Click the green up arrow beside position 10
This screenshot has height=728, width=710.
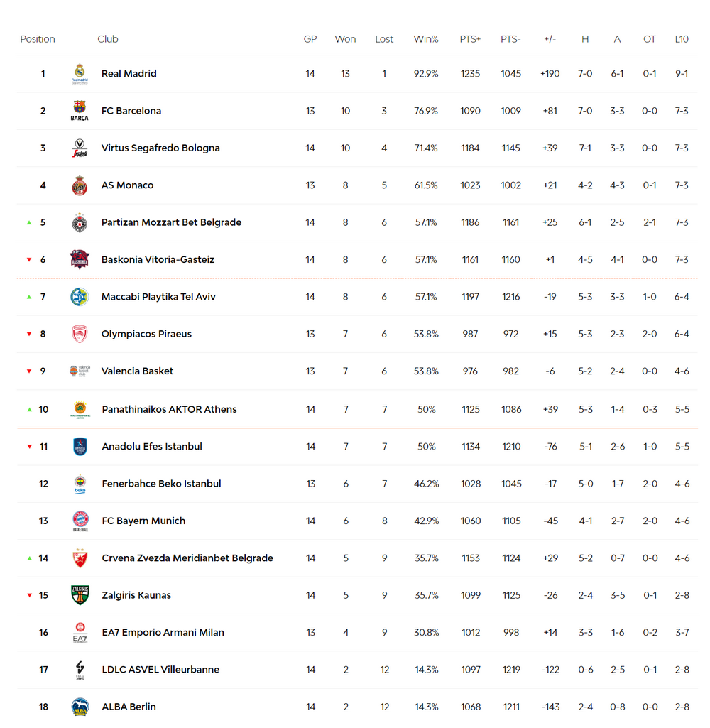(29, 410)
